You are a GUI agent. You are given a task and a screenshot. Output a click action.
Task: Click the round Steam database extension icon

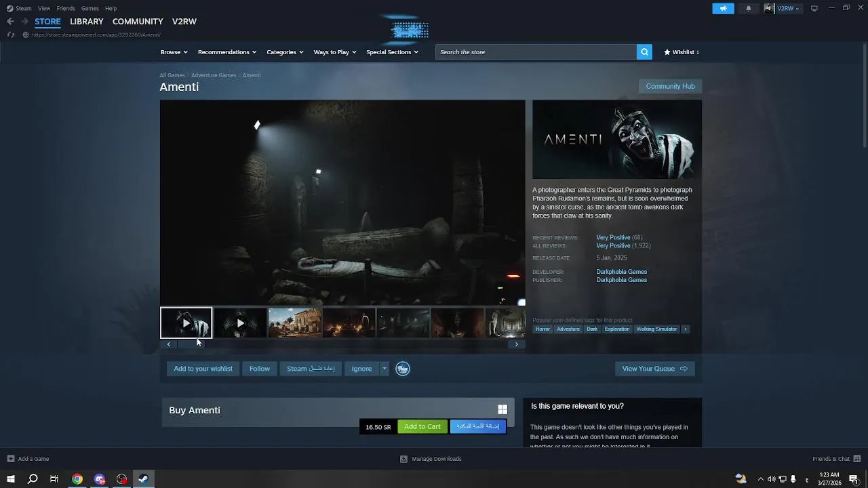click(x=403, y=369)
